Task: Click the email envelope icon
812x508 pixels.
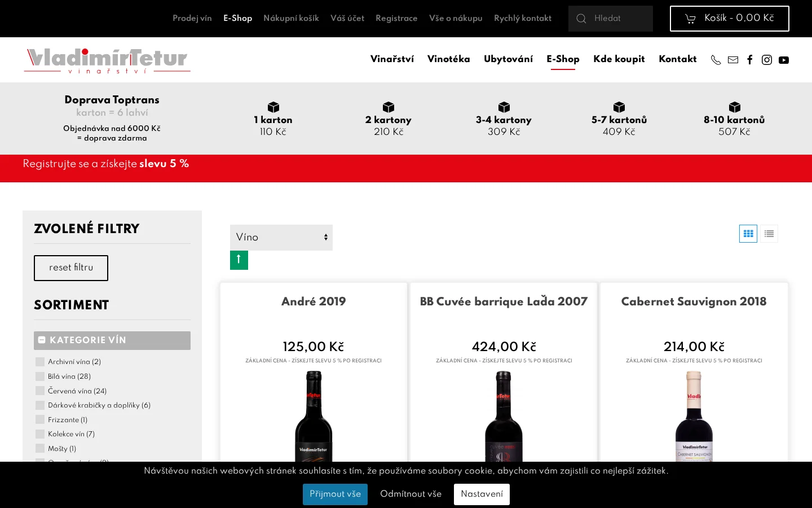Action: click(733, 60)
